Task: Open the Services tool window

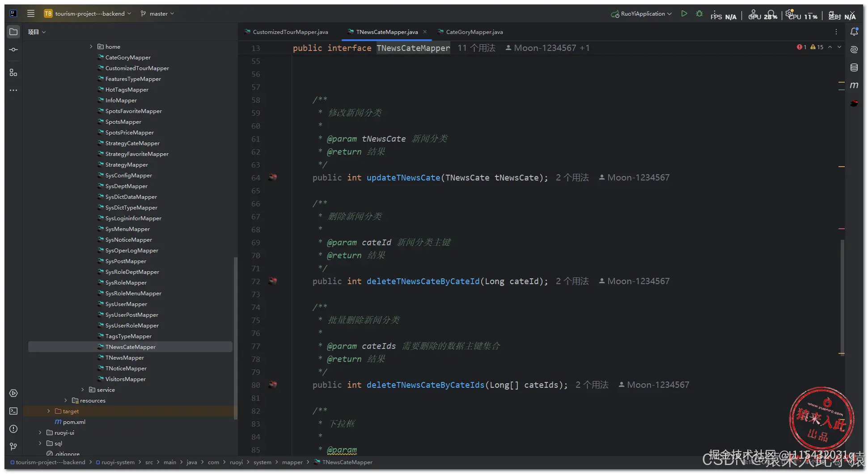Action: point(13,393)
